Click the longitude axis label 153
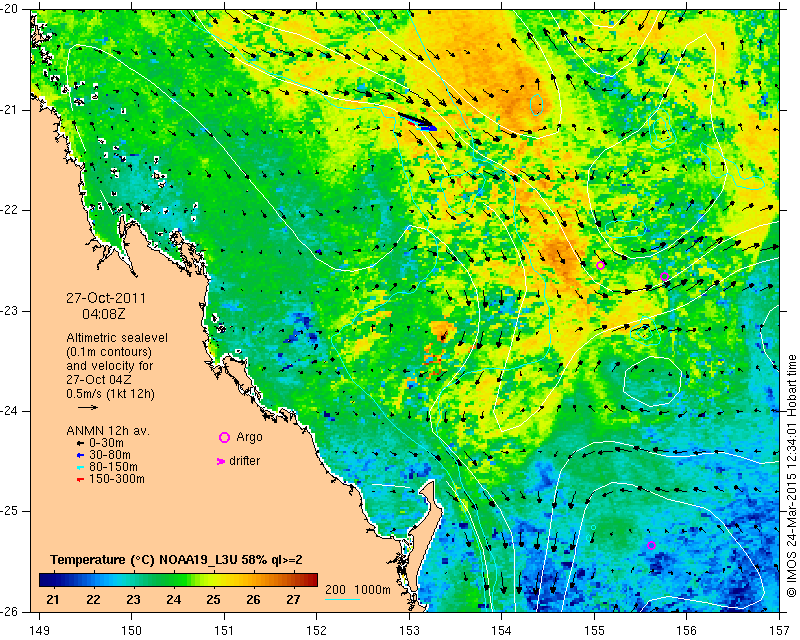800x640 pixels. pyautogui.click(x=409, y=631)
